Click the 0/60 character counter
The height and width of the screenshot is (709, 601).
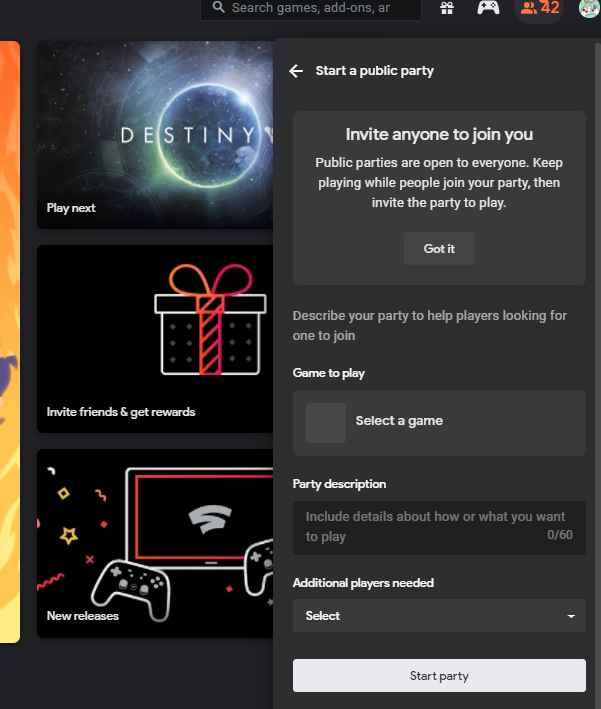coord(560,535)
